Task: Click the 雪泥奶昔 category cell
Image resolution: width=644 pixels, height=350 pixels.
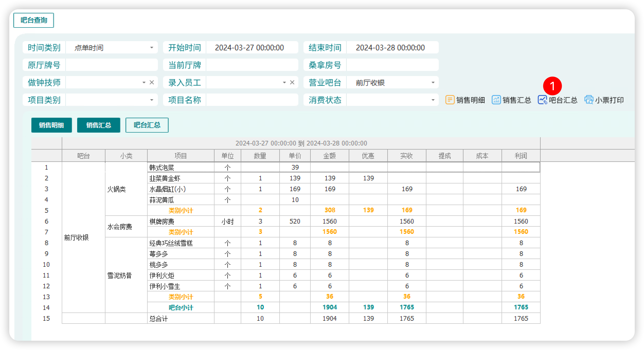Action: [126, 275]
